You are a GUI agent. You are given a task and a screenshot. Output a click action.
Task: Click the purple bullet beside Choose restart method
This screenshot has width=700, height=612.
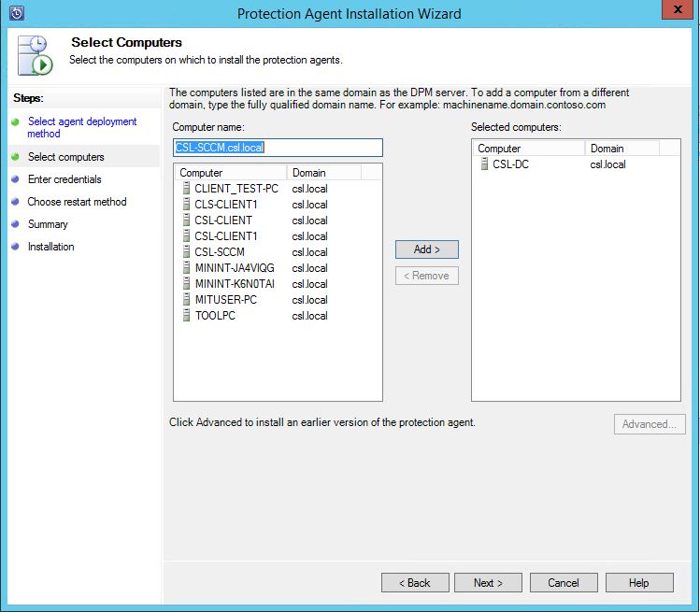(x=15, y=202)
